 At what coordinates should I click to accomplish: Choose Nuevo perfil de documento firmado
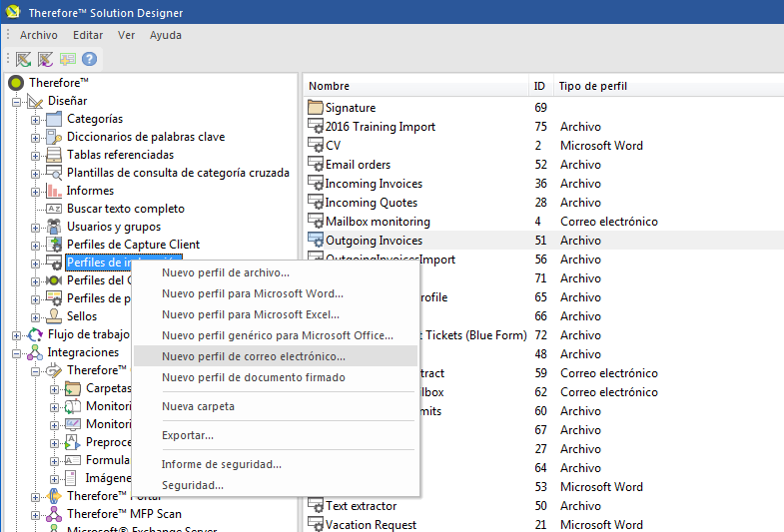pos(276,377)
